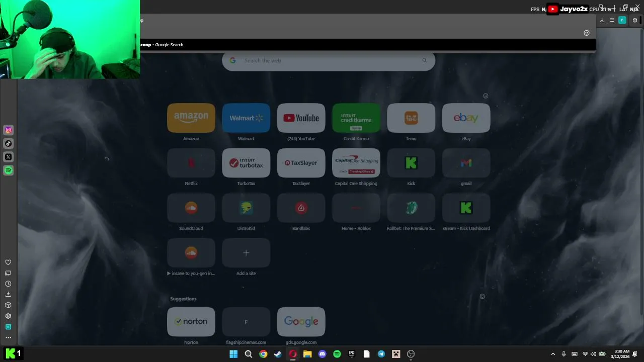644x362 pixels.
Task: Click the Search the web field
Action: pos(329,60)
